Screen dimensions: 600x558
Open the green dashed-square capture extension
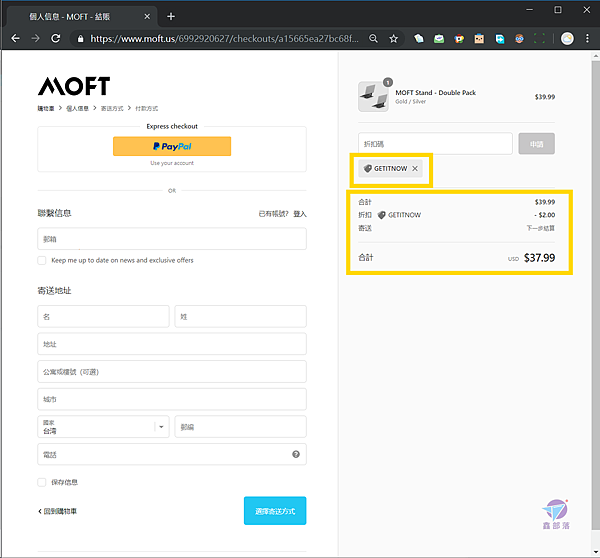coord(539,39)
